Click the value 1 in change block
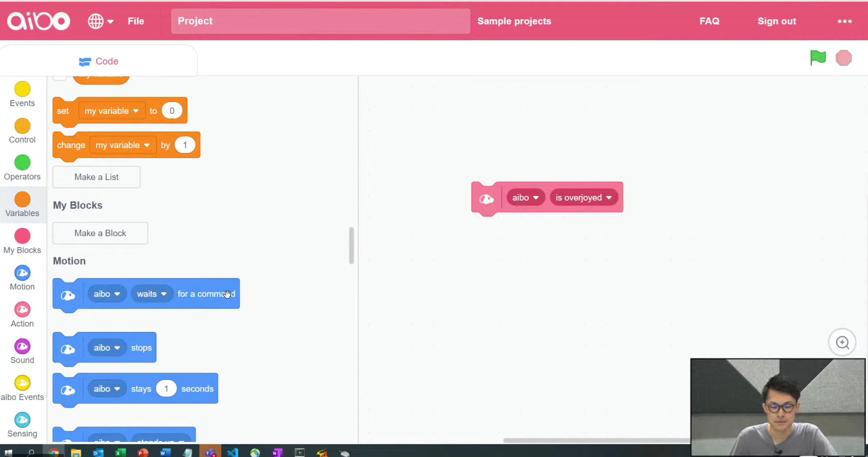Viewport: 868px width, 457px height. pos(185,145)
